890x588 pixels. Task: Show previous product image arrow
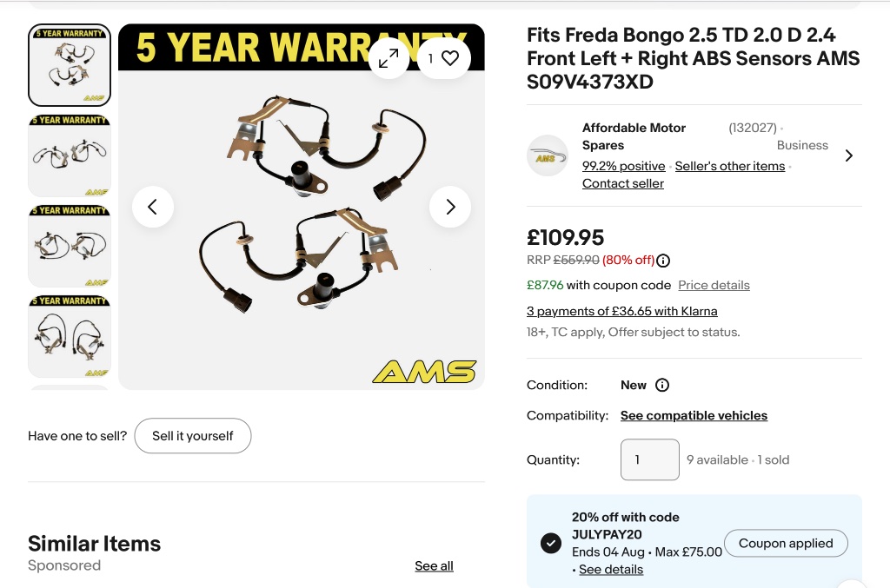click(153, 207)
